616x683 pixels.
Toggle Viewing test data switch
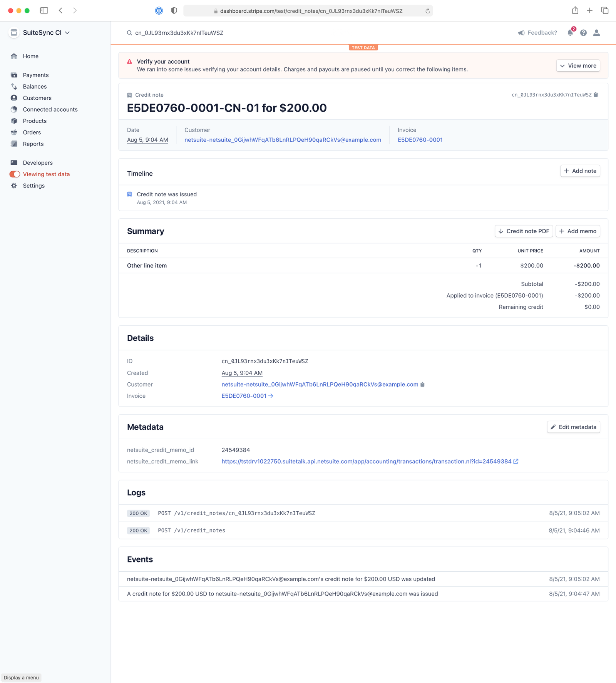15,174
